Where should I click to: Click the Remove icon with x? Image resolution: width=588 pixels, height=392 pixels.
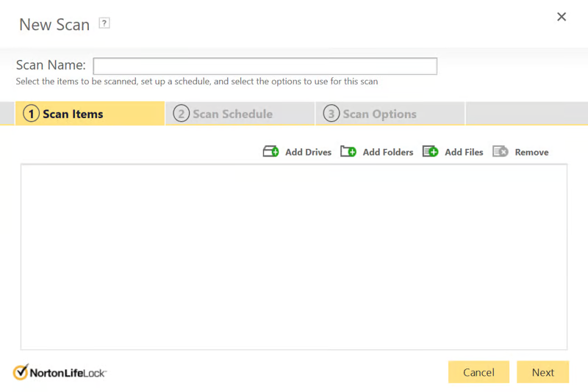501,152
